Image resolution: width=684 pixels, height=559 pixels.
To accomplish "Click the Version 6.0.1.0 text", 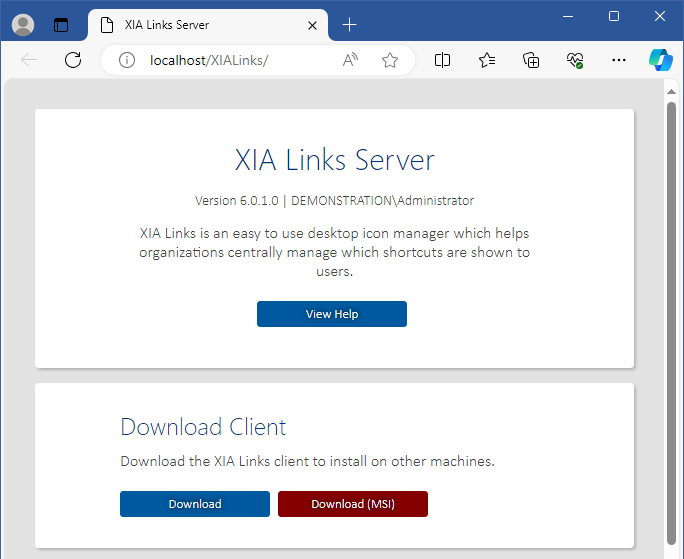I will coord(236,201).
